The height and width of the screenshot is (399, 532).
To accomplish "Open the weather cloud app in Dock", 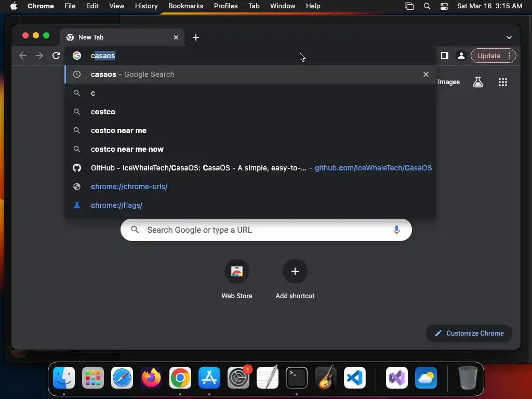I will (426, 378).
